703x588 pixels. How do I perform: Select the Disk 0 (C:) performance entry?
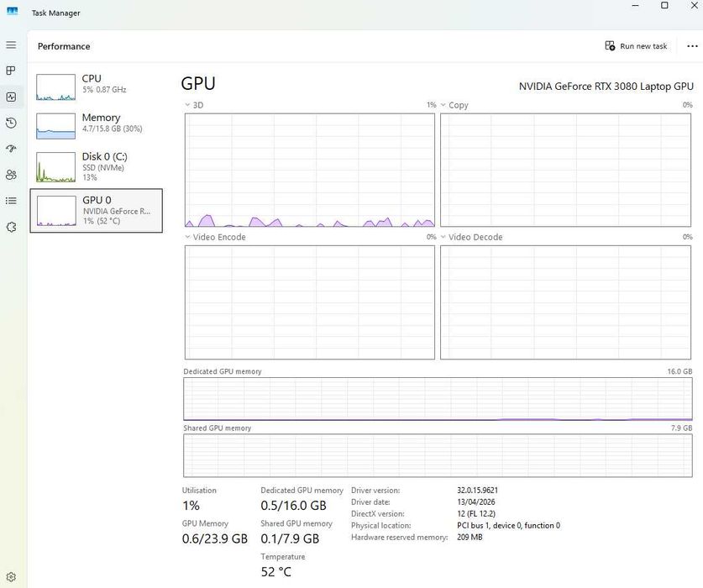96,167
